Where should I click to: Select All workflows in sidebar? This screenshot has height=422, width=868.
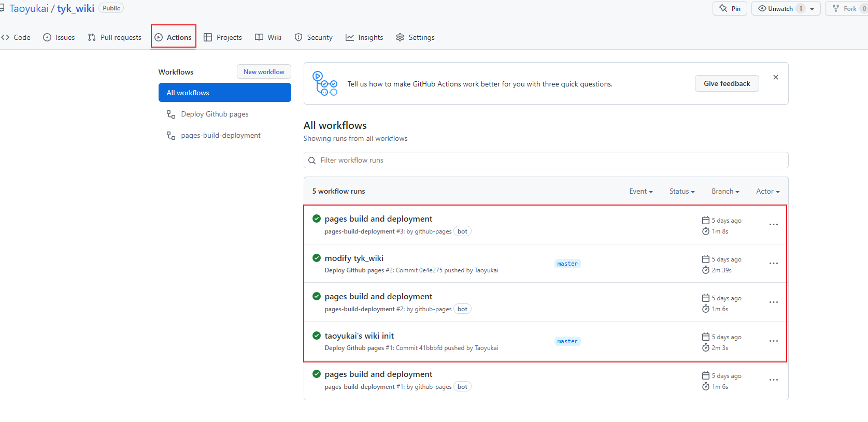point(225,93)
